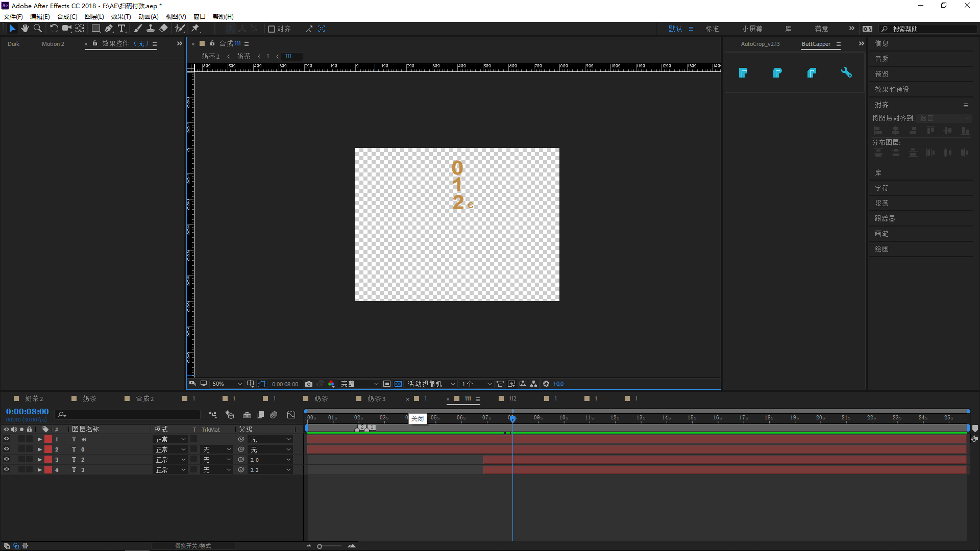Hide layer 1 with its eye icon
Screen dimensions: 980x551
(x=7, y=439)
